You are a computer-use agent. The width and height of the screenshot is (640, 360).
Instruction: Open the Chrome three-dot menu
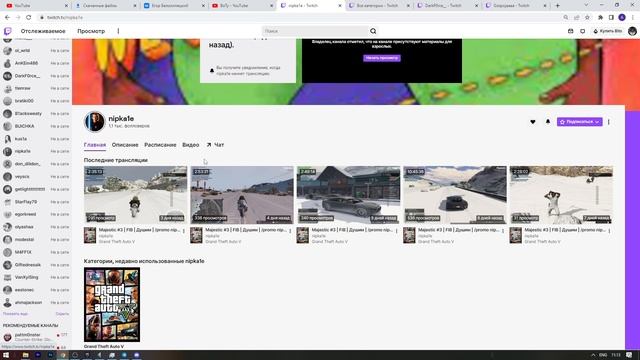pyautogui.click(x=633, y=18)
